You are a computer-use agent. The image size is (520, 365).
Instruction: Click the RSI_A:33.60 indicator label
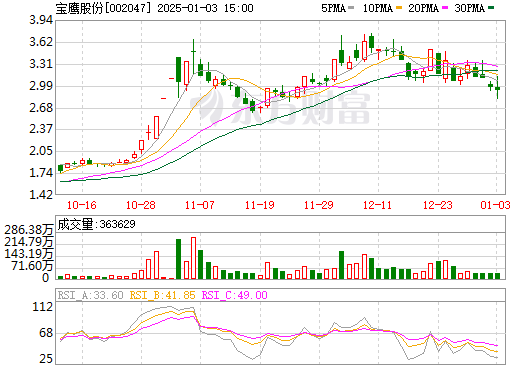pyautogui.click(x=90, y=295)
